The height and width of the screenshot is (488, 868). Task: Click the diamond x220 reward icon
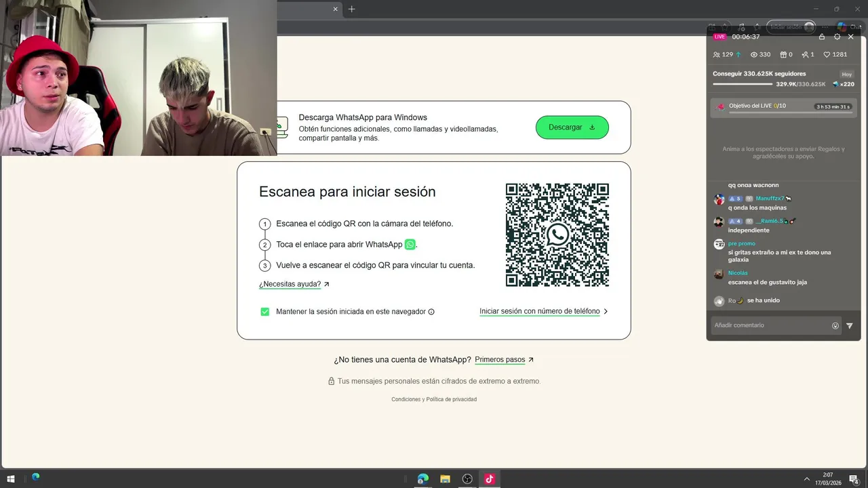point(835,84)
